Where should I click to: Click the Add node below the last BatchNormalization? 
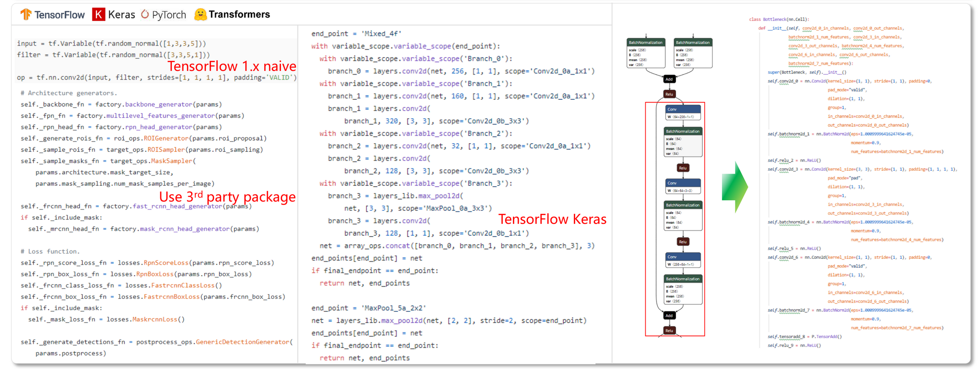coord(669,316)
